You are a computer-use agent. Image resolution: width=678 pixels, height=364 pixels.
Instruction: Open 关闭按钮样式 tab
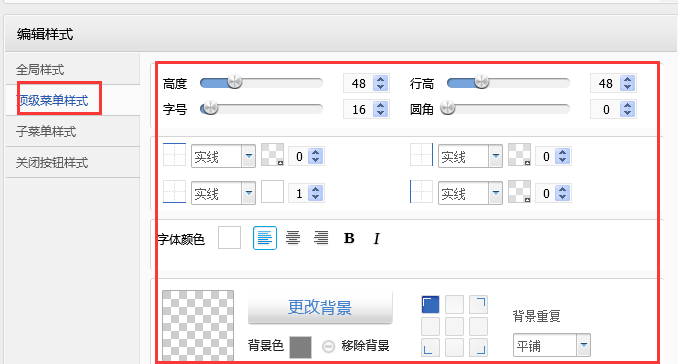point(52,163)
